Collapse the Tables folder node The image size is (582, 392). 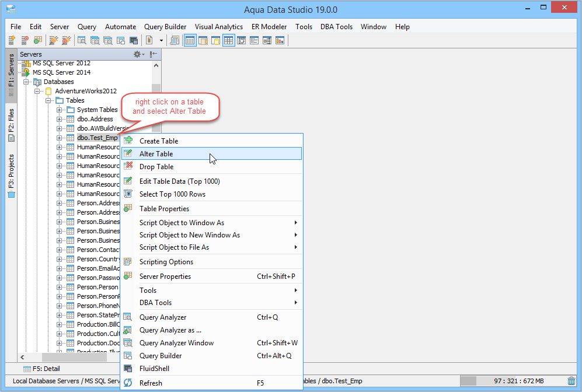tap(48, 100)
